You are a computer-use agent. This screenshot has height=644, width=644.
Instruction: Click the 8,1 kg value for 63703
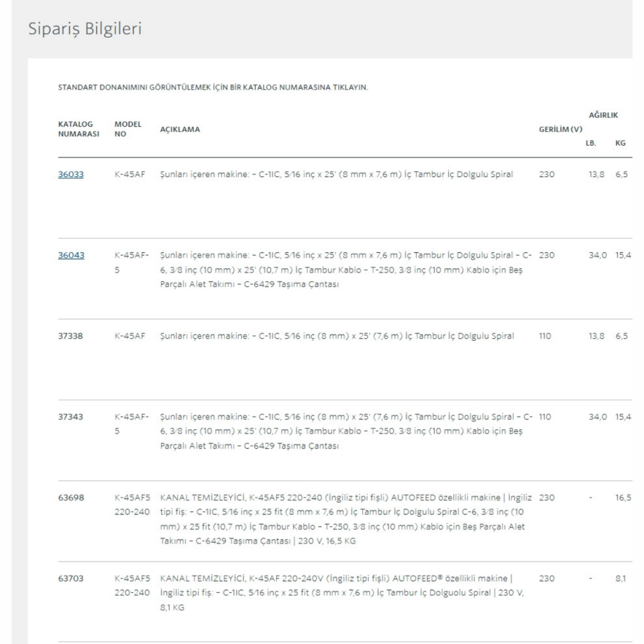pyautogui.click(x=621, y=579)
